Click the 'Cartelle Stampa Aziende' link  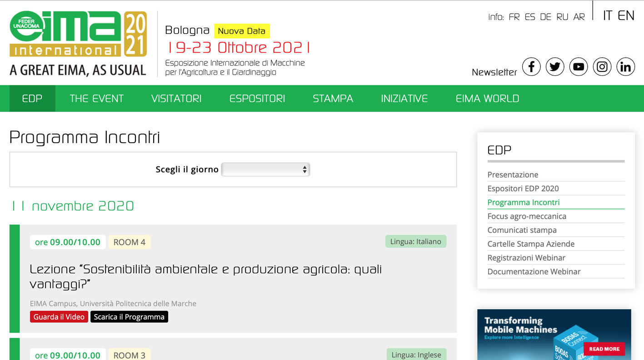pyautogui.click(x=531, y=244)
